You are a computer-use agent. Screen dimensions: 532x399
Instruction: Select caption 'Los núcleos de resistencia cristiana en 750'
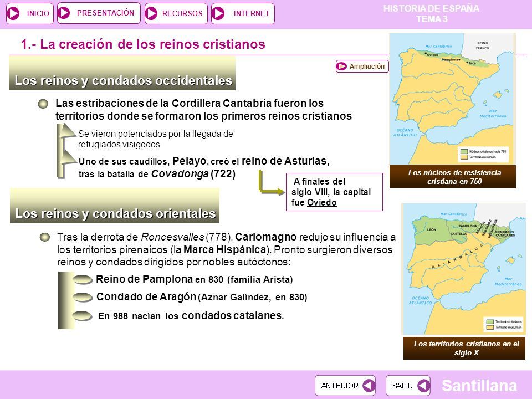tap(453, 177)
